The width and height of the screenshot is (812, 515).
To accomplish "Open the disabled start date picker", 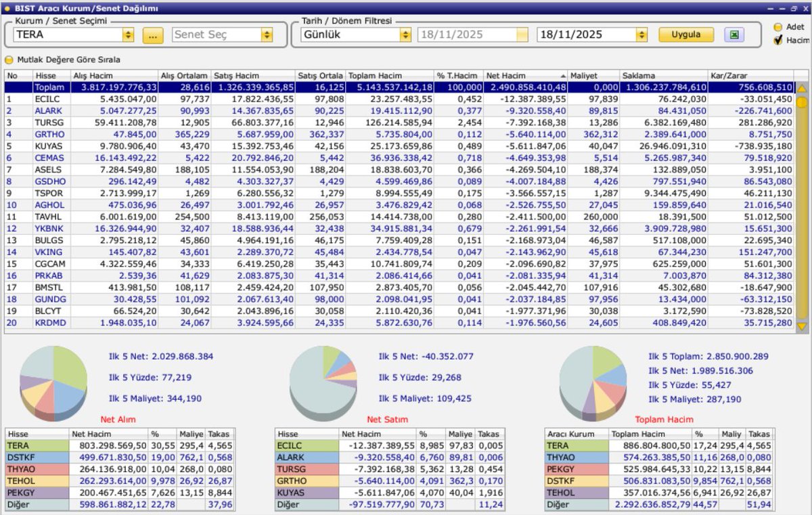I will (522, 35).
